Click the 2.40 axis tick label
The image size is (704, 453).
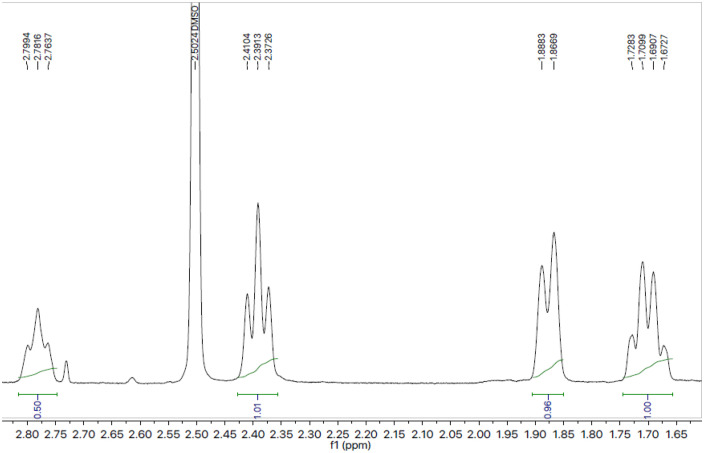pos(254,435)
